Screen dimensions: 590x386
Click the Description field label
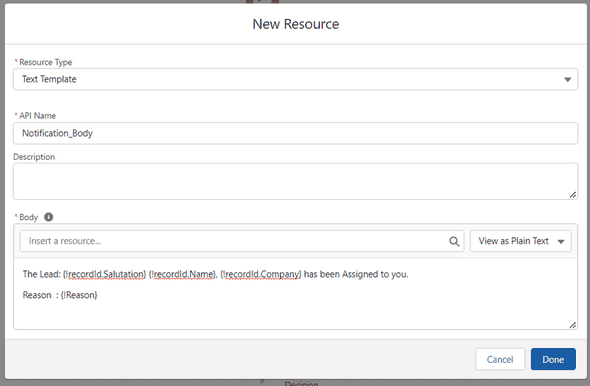34,157
